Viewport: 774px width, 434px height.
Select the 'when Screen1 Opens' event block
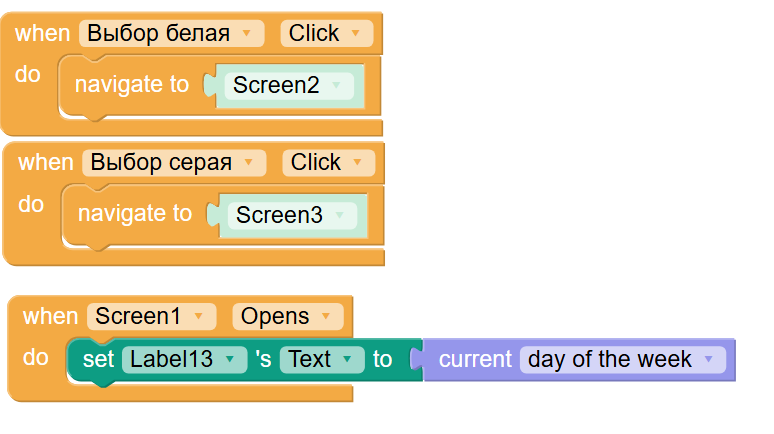coord(49,317)
